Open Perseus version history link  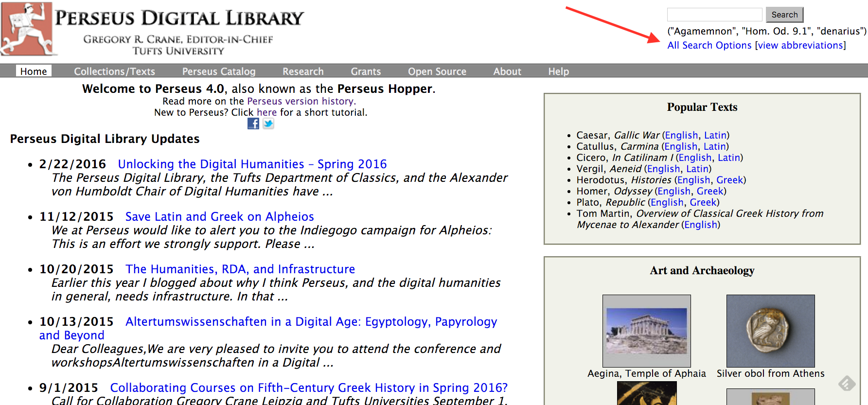coord(301,101)
